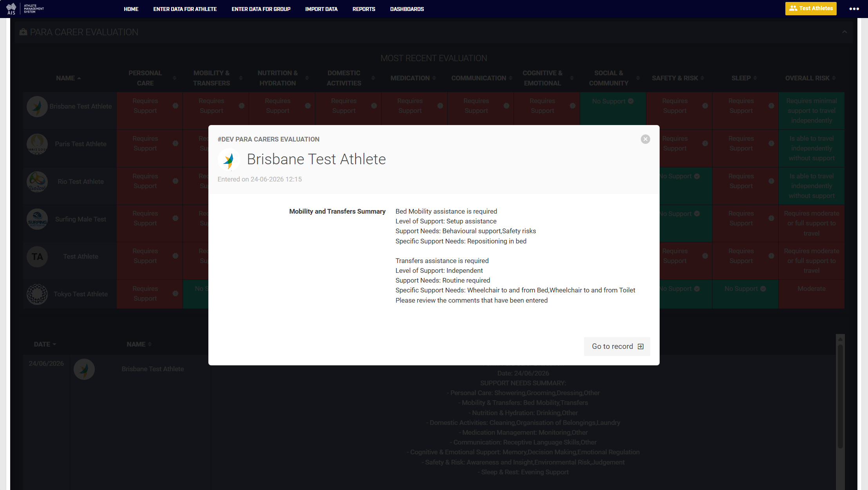
Task: Click Paris Test Athlete avatar
Action: coord(37,144)
